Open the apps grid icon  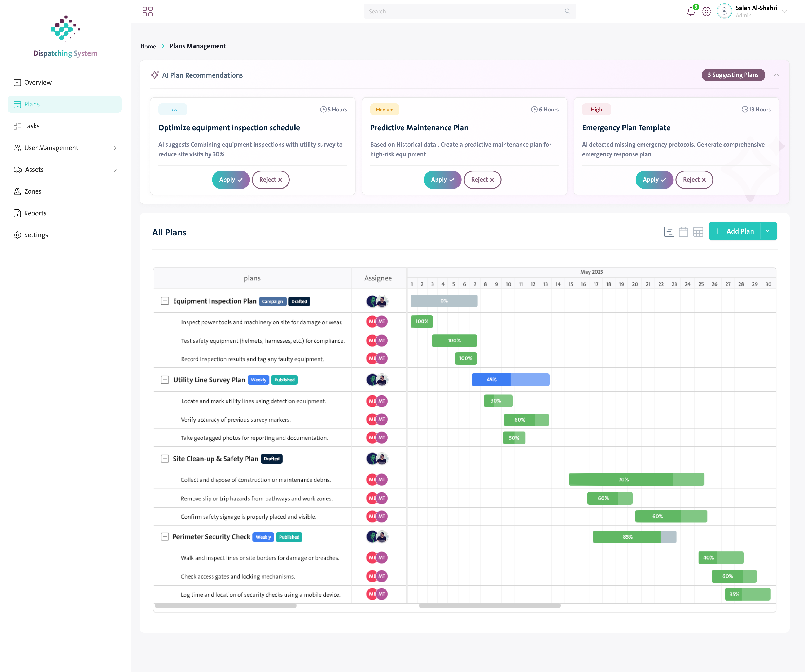pos(148,12)
